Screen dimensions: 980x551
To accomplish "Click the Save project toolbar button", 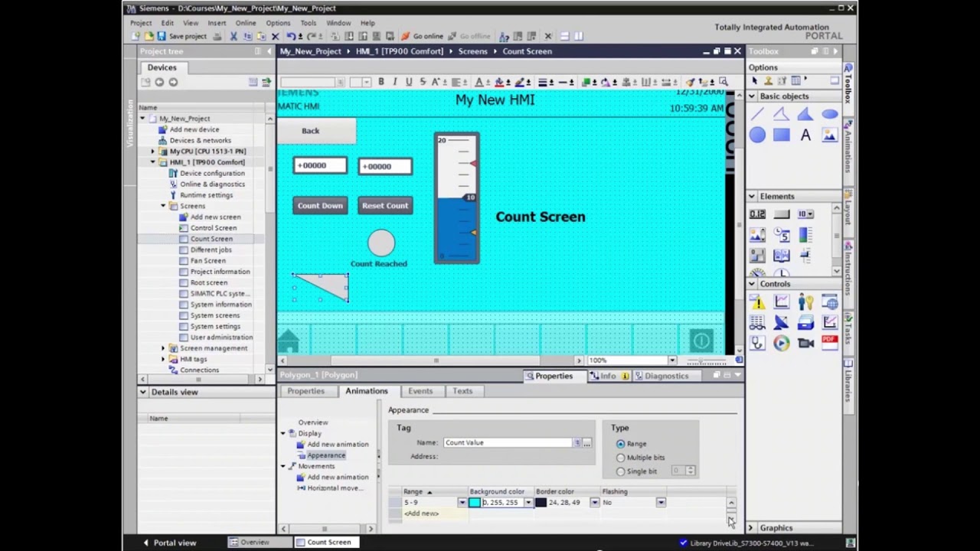I will [x=181, y=36].
